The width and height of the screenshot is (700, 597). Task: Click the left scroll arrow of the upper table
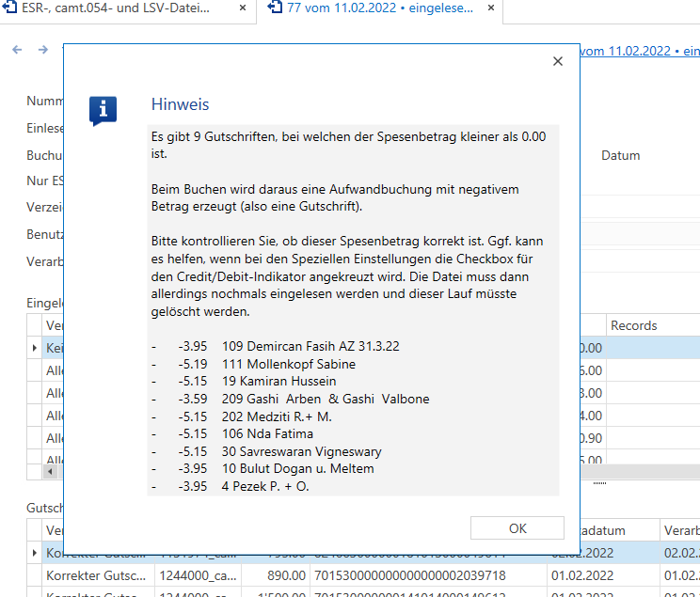pyautogui.click(x=50, y=471)
